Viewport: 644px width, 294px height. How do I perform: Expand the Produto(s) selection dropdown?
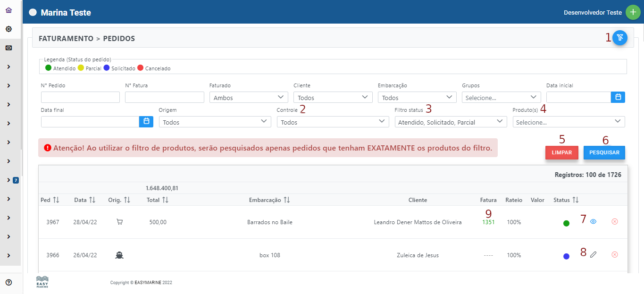click(569, 122)
